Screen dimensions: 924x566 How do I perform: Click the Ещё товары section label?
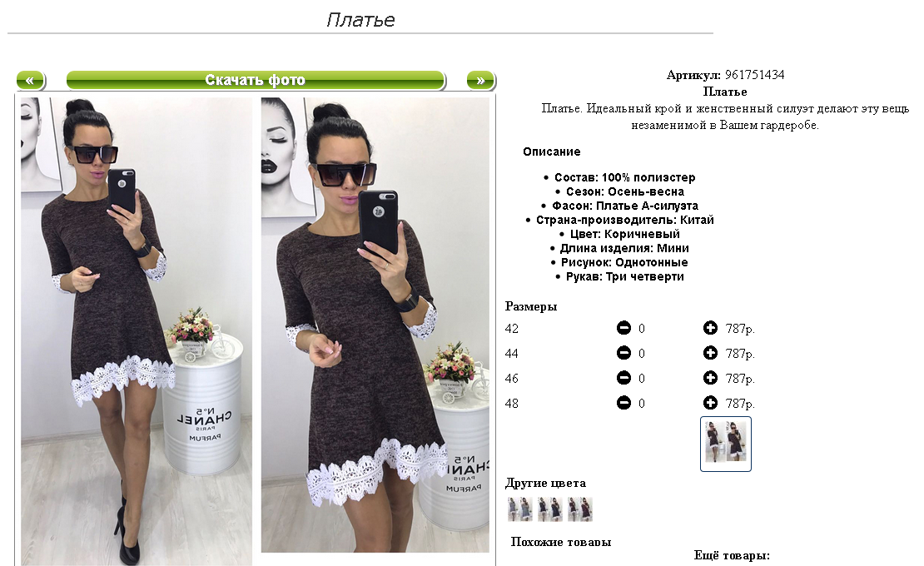click(732, 555)
